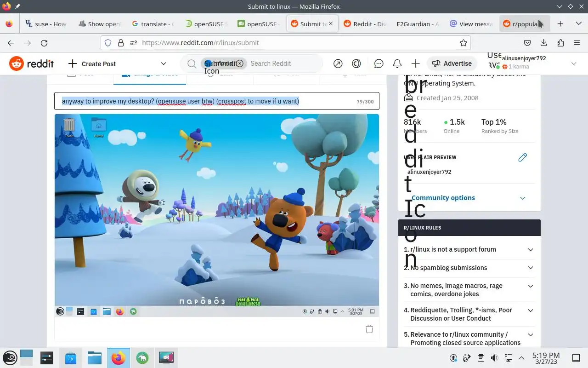Open the list all tabs chevron
The image size is (588, 368).
point(578,23)
